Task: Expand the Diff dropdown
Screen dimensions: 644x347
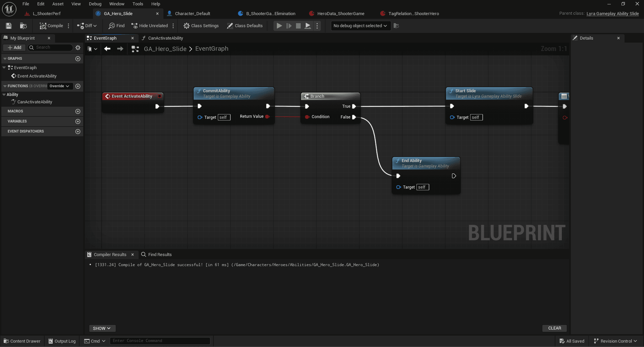Action: [87, 26]
